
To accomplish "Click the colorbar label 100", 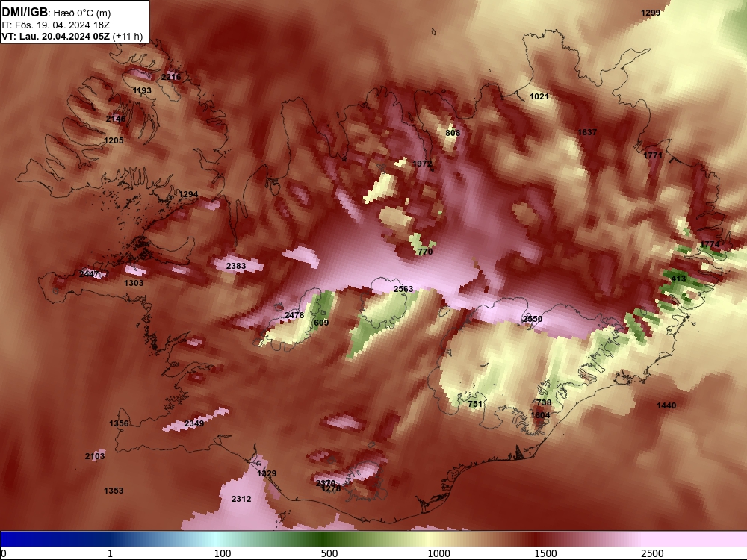I will click(223, 553).
